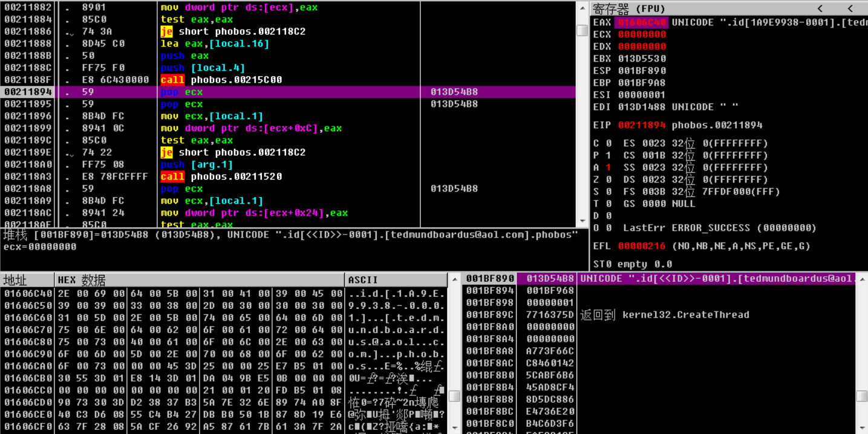Select mov ecx,[local.1] at 002118A9
This screenshot has height=434, width=868.
tap(287, 201)
